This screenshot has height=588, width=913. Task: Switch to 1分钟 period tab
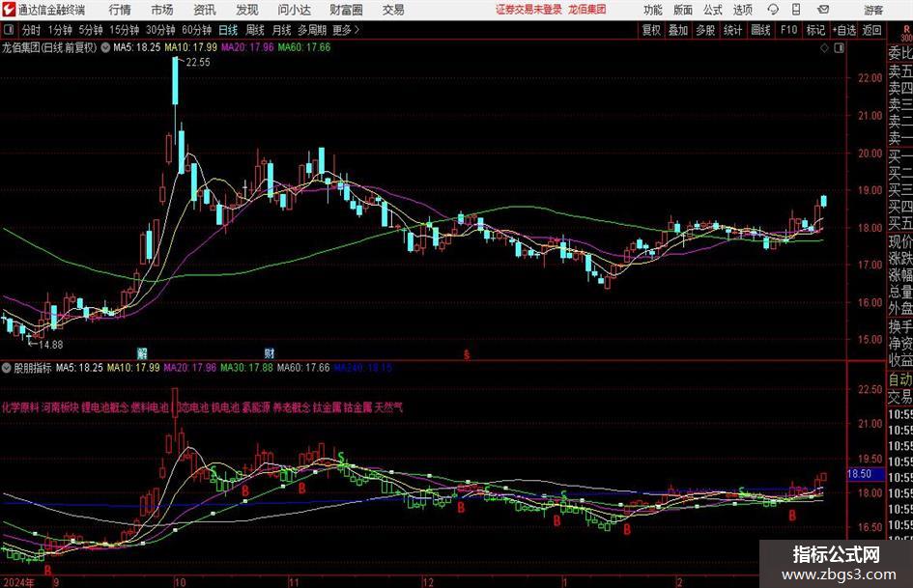click(60, 30)
